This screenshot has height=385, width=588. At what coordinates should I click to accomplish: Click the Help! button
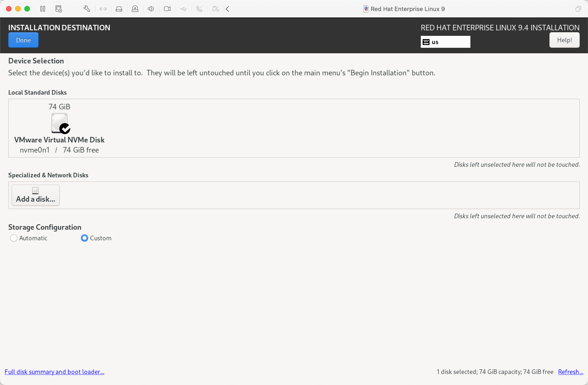coord(564,40)
